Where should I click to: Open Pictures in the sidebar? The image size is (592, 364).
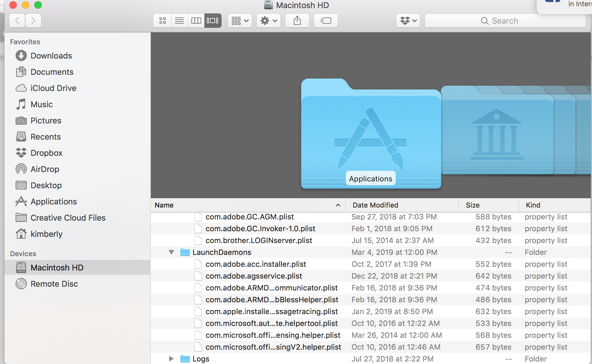point(77,121)
